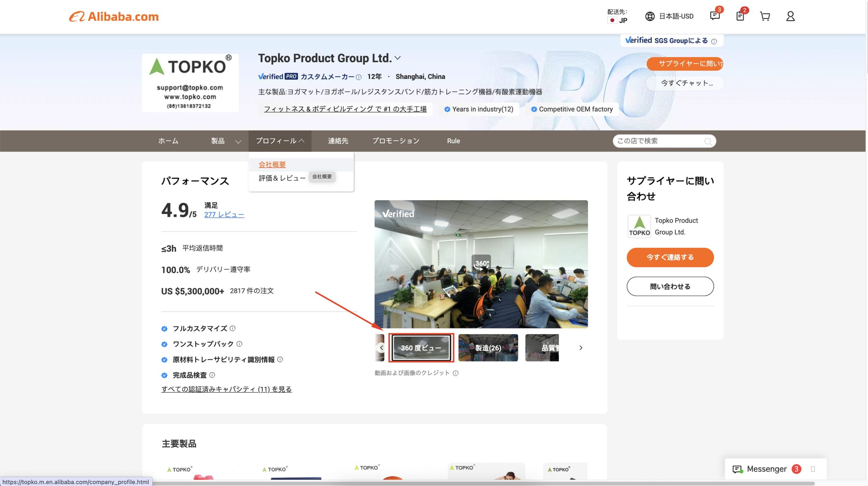Screen dimensions: 868x486
Task: Select the 360 度ビュー thumbnail
Action: (421, 348)
